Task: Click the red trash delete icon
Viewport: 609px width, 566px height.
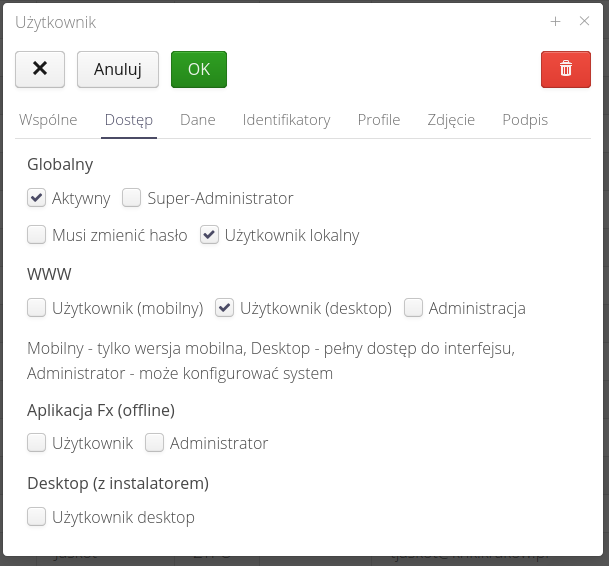Action: [x=566, y=69]
